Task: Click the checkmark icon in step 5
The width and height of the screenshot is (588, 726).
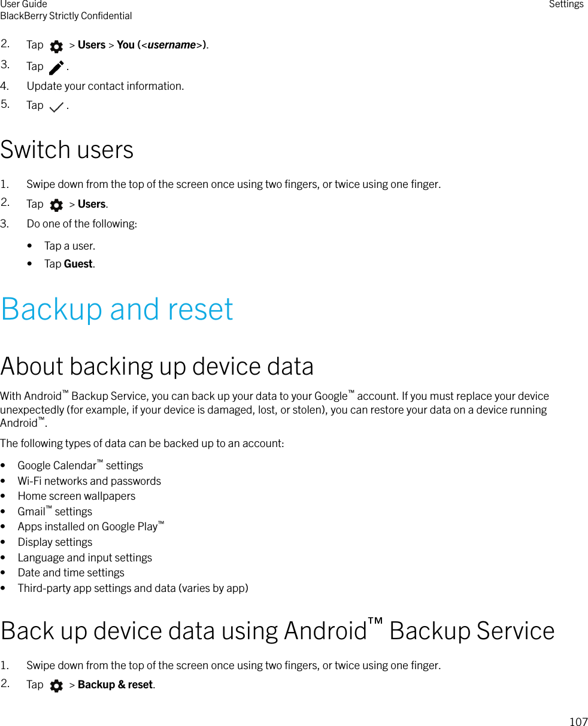Action: [x=56, y=108]
